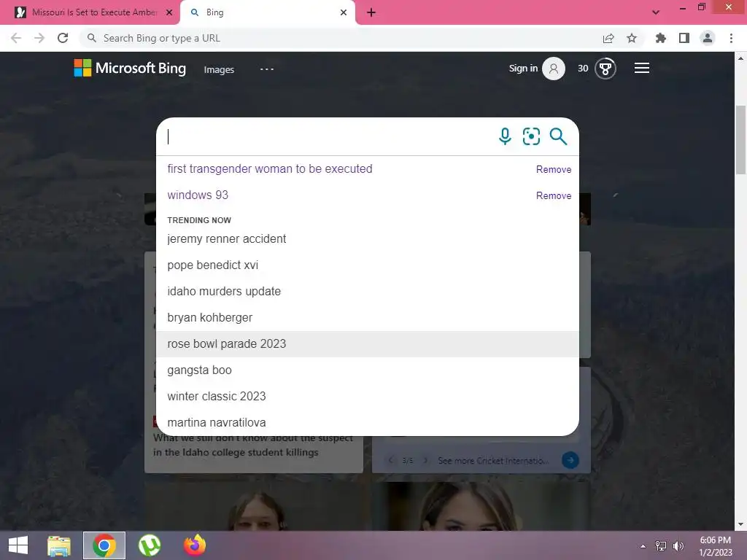The image size is (747, 560).
Task: Toggle Chrome side panel icon
Action: (x=684, y=38)
